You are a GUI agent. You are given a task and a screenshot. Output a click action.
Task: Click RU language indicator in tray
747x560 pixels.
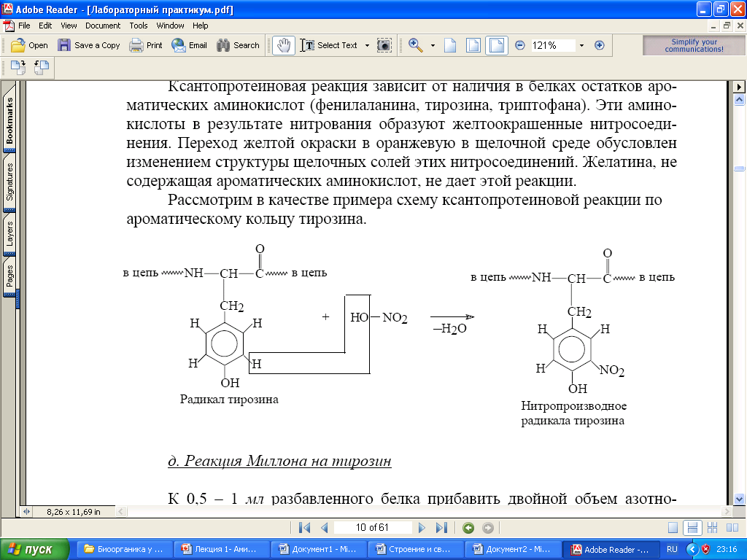pos(672,549)
